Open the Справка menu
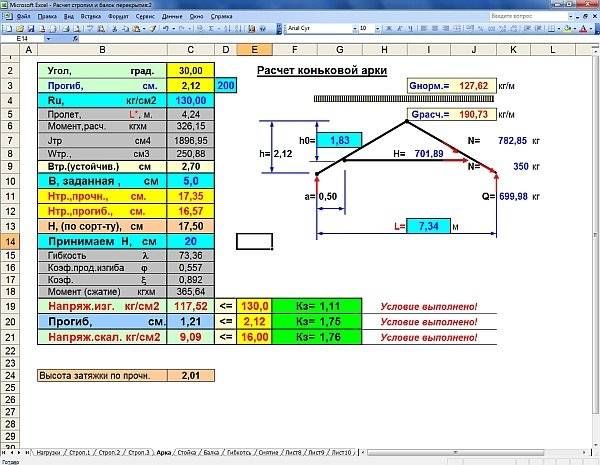600x465 pixels. coord(222,16)
